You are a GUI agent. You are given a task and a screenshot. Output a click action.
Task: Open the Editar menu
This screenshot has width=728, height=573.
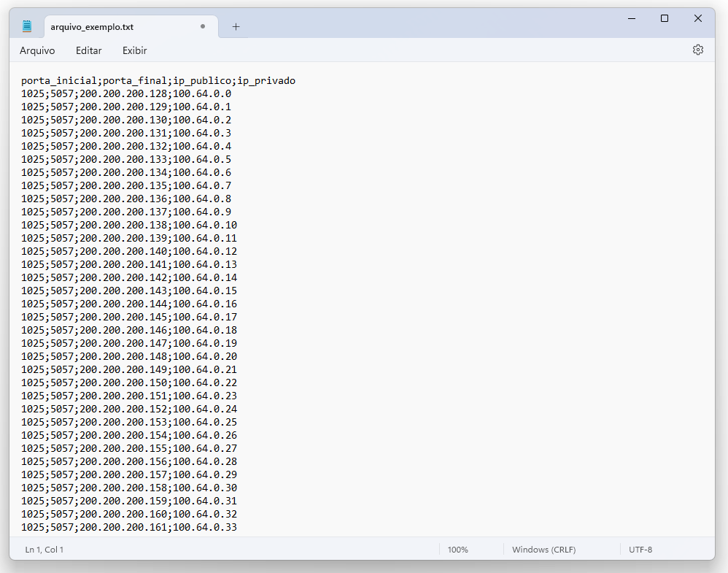(x=89, y=50)
